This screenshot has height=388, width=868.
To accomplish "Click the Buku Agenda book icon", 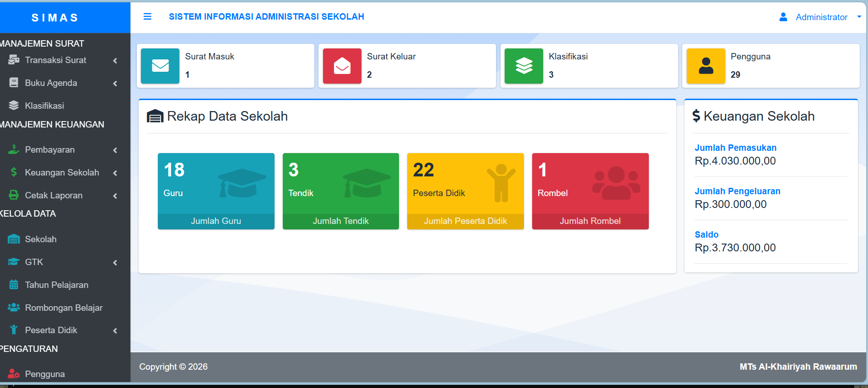I will (x=14, y=83).
